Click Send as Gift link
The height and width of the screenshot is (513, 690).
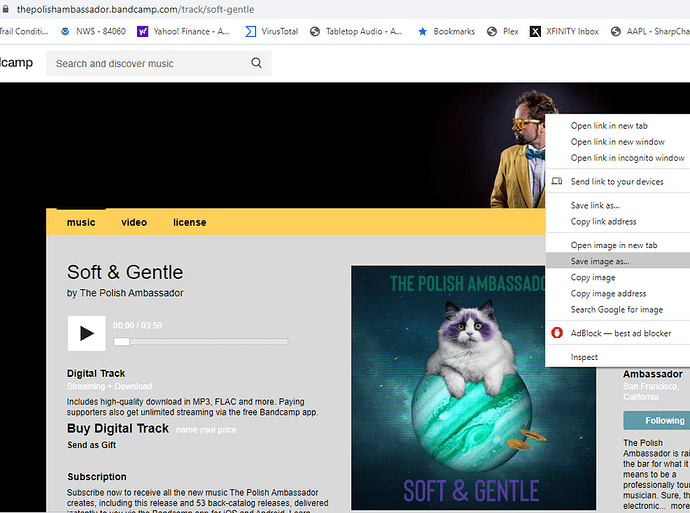tap(92, 445)
